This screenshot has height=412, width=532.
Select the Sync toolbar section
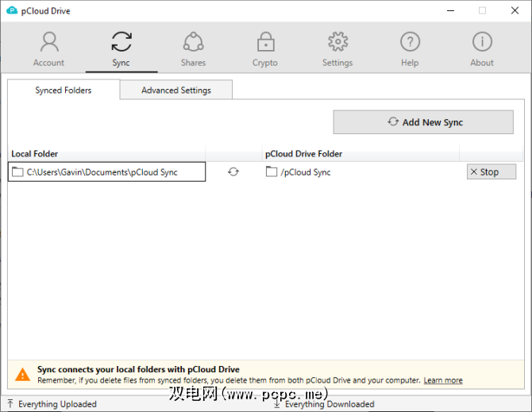click(121, 49)
